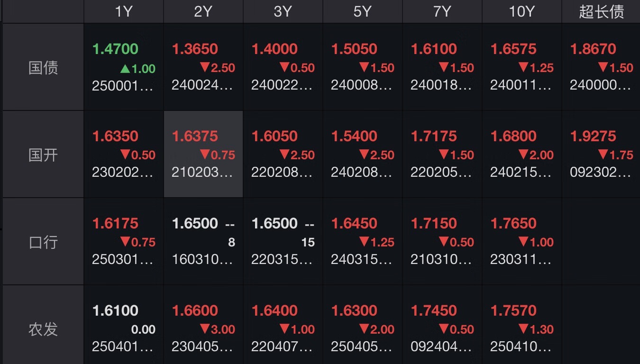Click the 国债 row label

click(43, 68)
